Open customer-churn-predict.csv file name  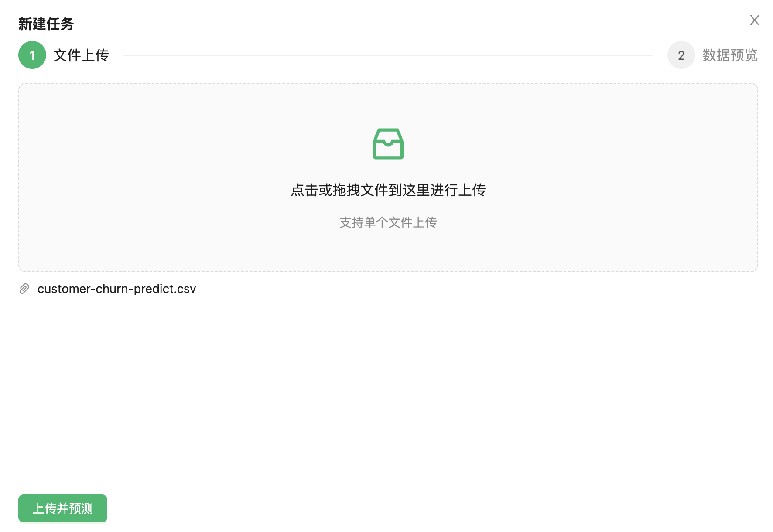coord(116,289)
